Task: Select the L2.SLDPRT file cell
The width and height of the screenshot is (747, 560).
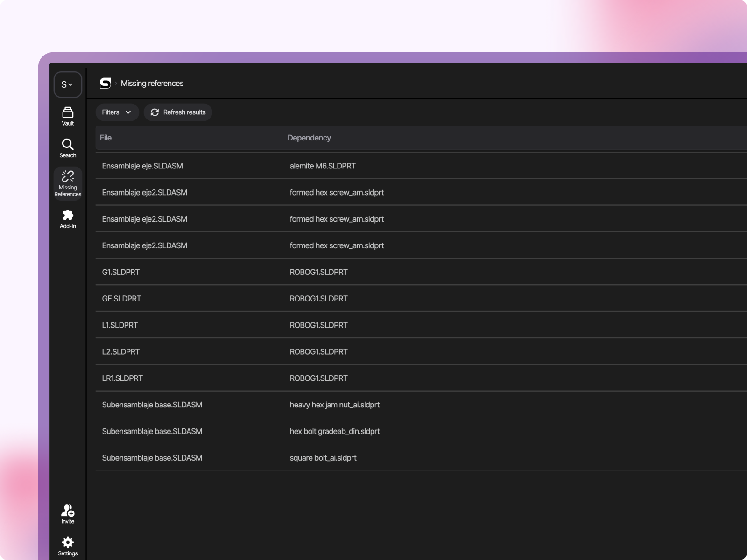Action: point(120,352)
